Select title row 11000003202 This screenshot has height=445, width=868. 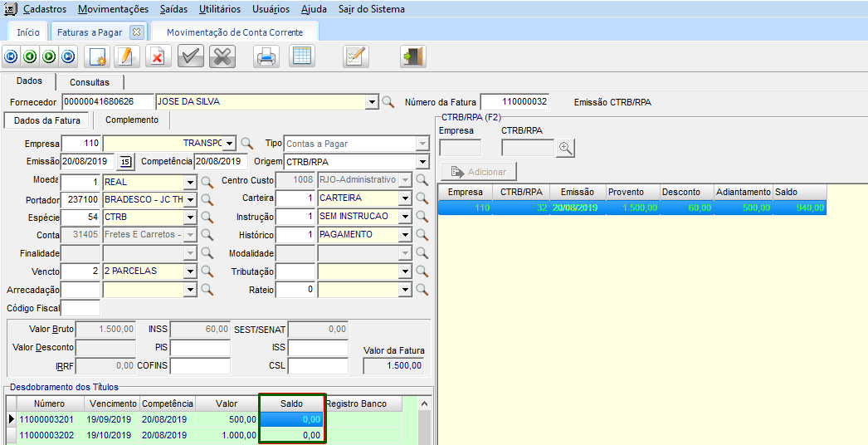tap(47, 435)
